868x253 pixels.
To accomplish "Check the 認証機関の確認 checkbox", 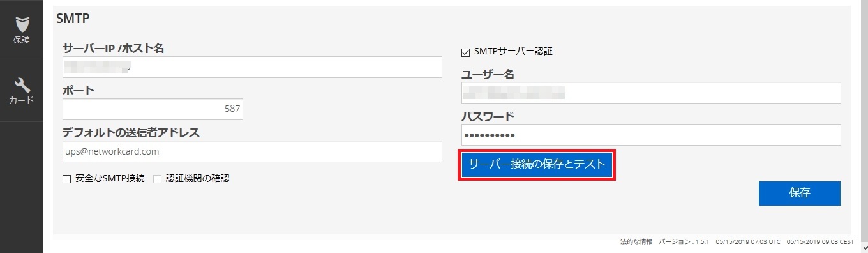I will click(x=157, y=179).
